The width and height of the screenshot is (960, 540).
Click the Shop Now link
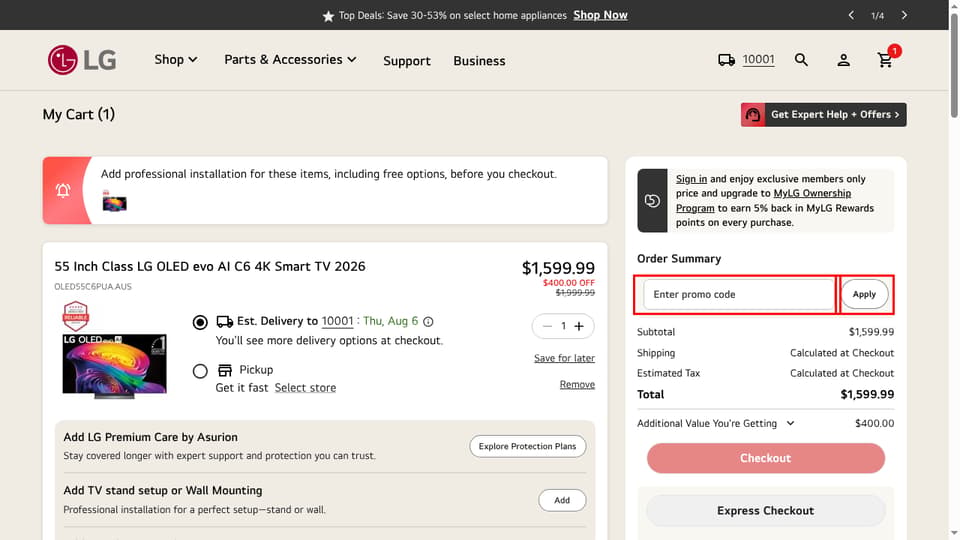(x=600, y=15)
